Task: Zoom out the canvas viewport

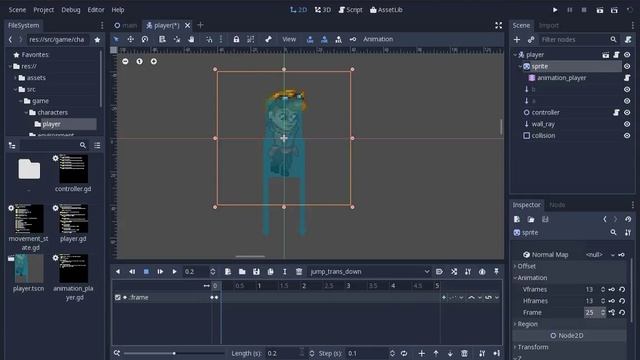Action: click(125, 61)
